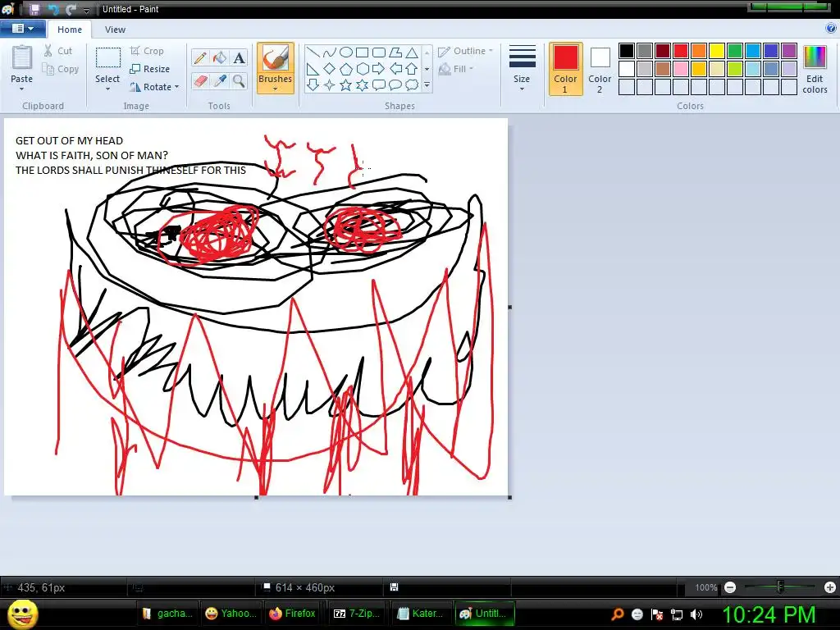
Task: Click the smiley Start button
Action: [22, 614]
